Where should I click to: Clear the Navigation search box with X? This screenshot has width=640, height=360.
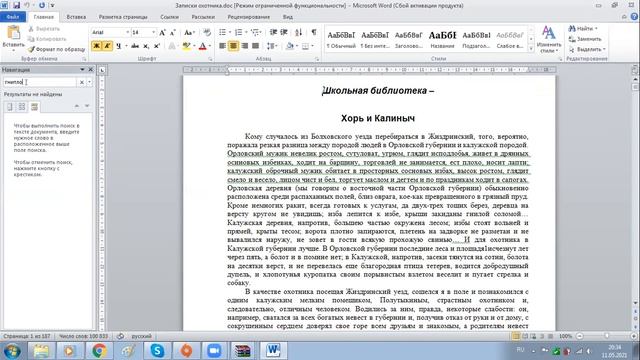(x=82, y=82)
